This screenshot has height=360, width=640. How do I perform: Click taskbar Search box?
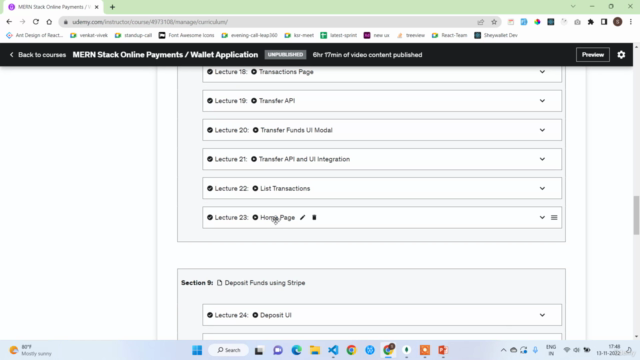coord(229,350)
